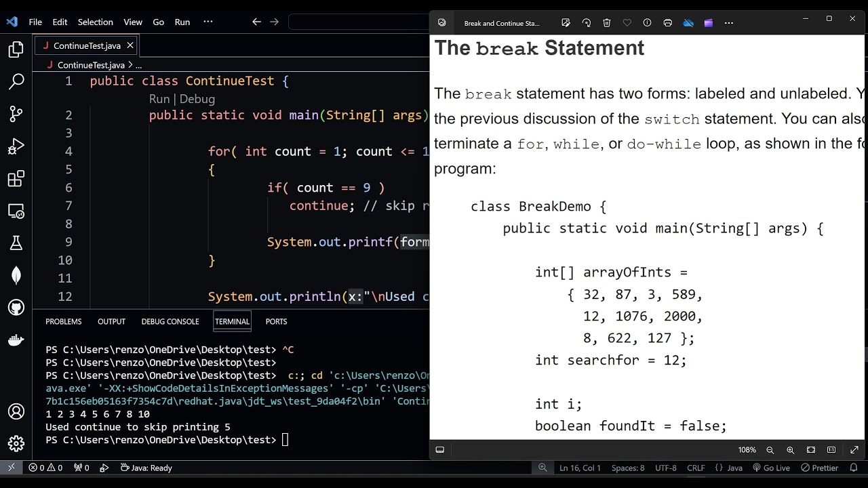The image size is (868, 488).
Task: Switch to the PROBLEMS panel tab
Action: pyautogui.click(x=64, y=321)
